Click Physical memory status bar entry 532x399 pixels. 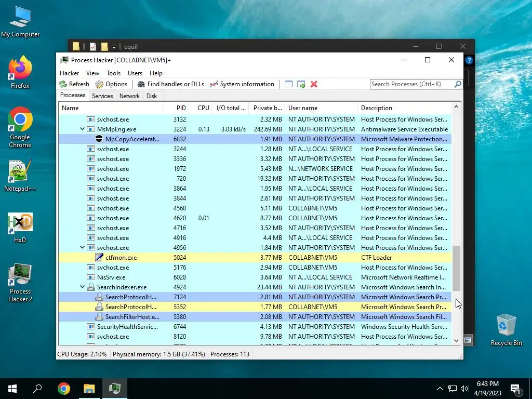click(x=159, y=354)
